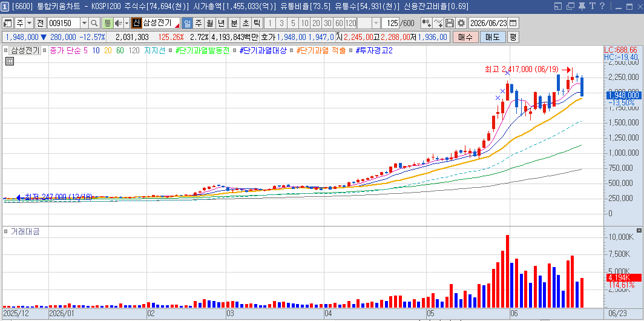Image resolution: width=644 pixels, height=321 pixels.
Task: Open the sound options dropdown arrow
Action: [x=126, y=23]
